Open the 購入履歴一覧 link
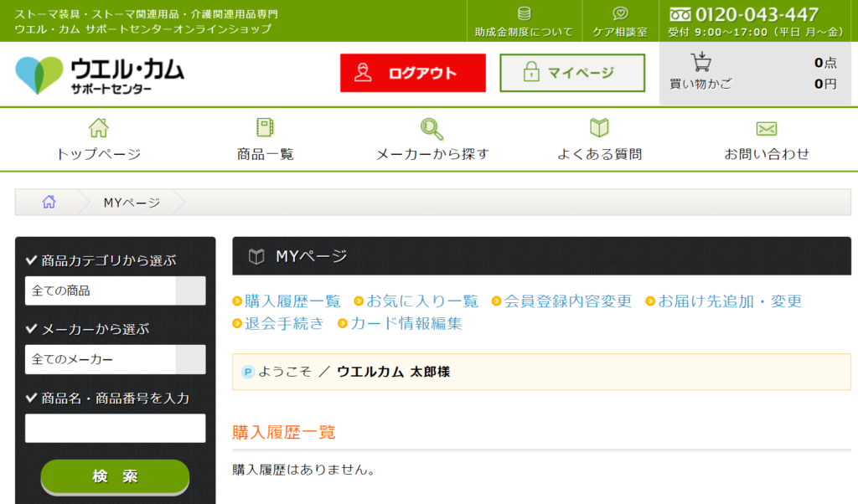Screen dimensions: 858x504 pyautogui.click(x=292, y=301)
